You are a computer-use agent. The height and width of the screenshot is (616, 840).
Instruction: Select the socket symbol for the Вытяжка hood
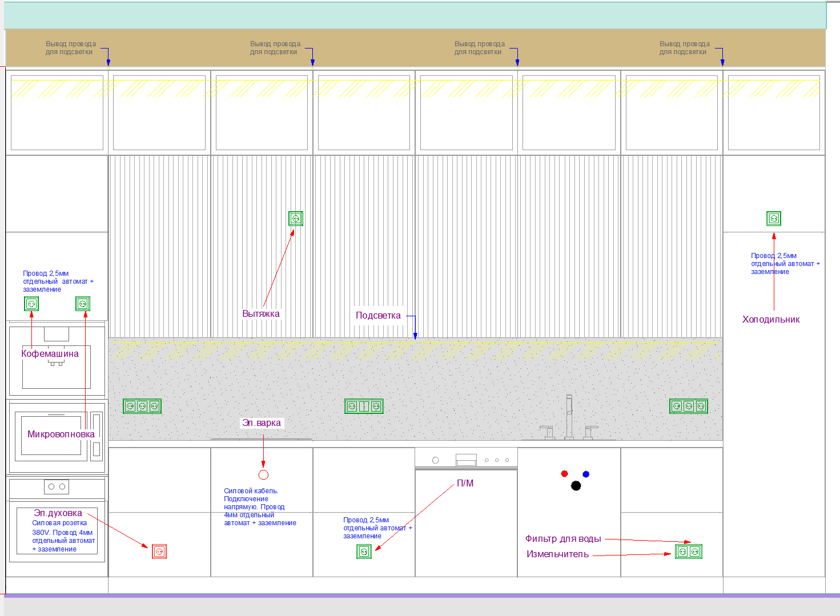tap(296, 219)
